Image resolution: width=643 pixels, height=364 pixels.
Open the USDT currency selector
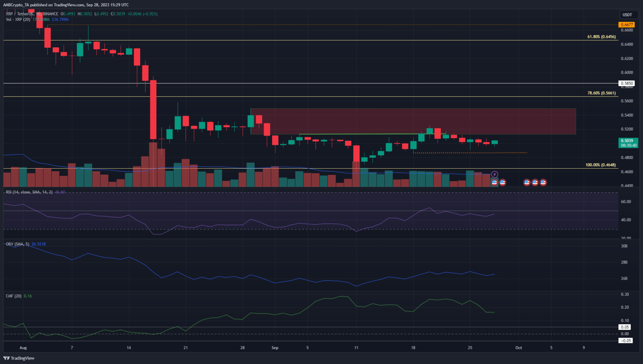(x=627, y=15)
